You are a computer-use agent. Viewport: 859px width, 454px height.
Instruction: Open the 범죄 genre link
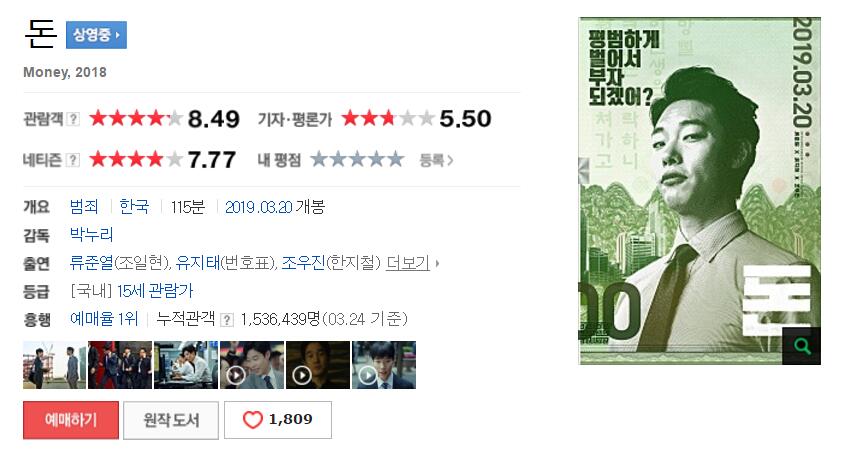84,206
